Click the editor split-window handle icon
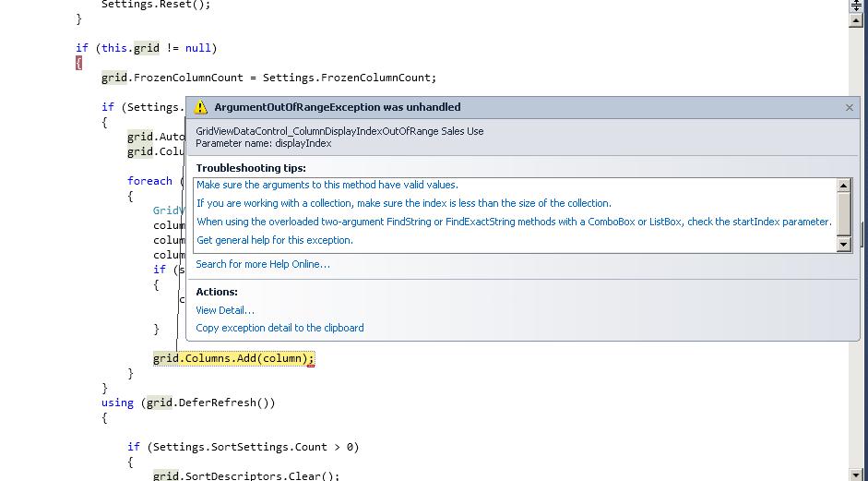Viewport: 868px width, 481px height. 856,6
